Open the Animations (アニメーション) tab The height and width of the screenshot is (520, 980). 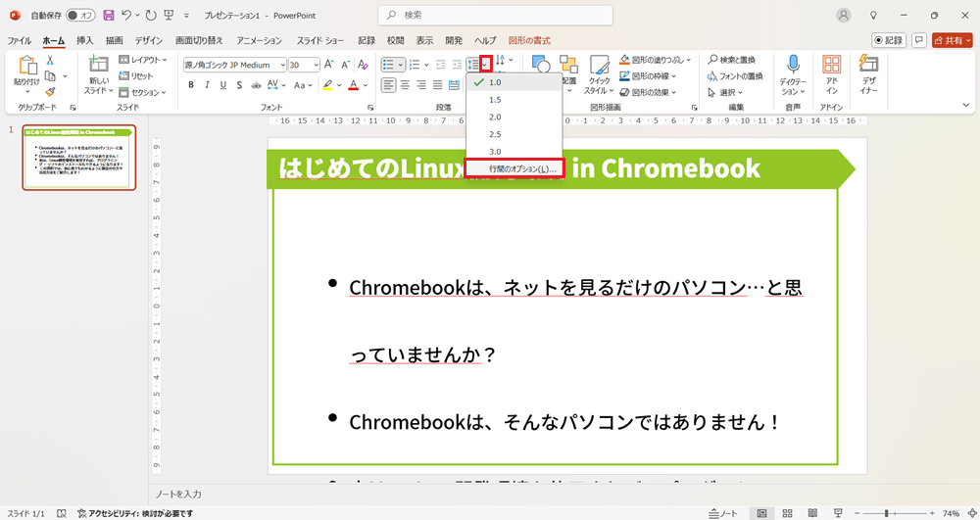pos(260,40)
